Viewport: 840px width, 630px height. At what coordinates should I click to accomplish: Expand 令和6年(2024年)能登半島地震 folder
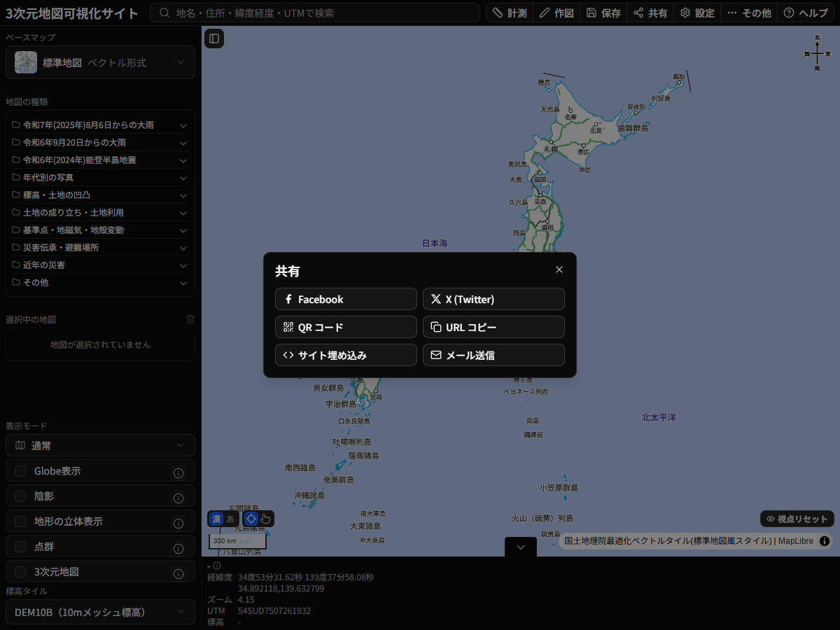click(x=100, y=160)
